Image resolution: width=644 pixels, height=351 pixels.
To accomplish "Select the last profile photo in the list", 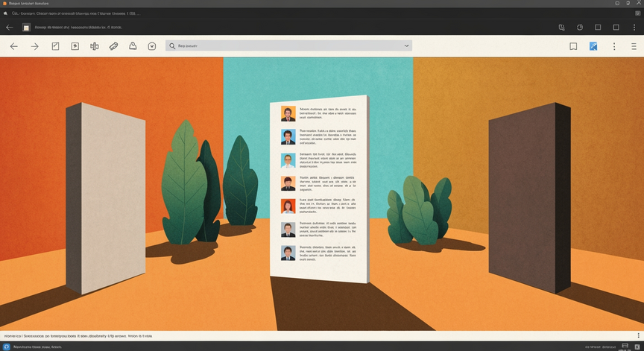I will [288, 253].
